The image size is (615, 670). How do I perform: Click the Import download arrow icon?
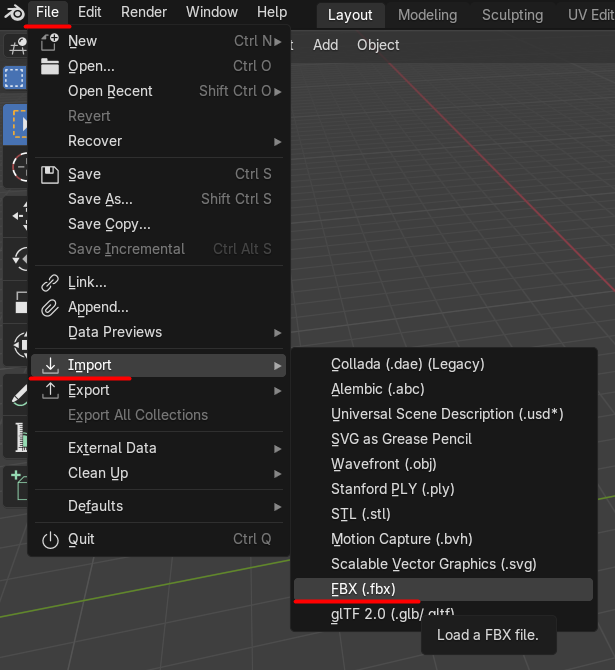click(x=50, y=365)
